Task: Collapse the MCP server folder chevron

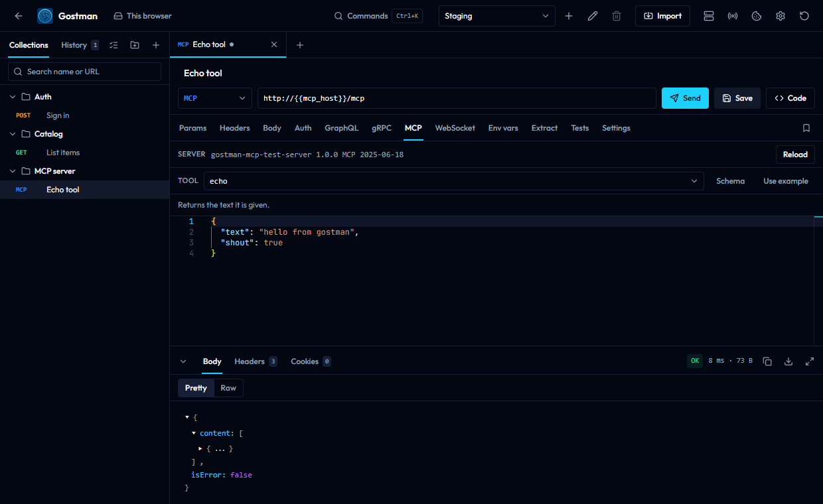Action: pos(13,171)
